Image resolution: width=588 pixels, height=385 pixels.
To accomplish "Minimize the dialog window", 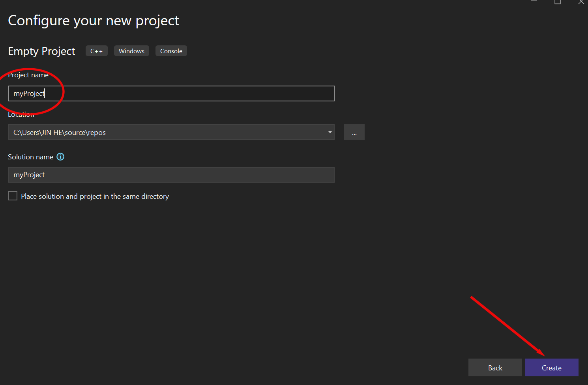I will click(x=534, y=2).
